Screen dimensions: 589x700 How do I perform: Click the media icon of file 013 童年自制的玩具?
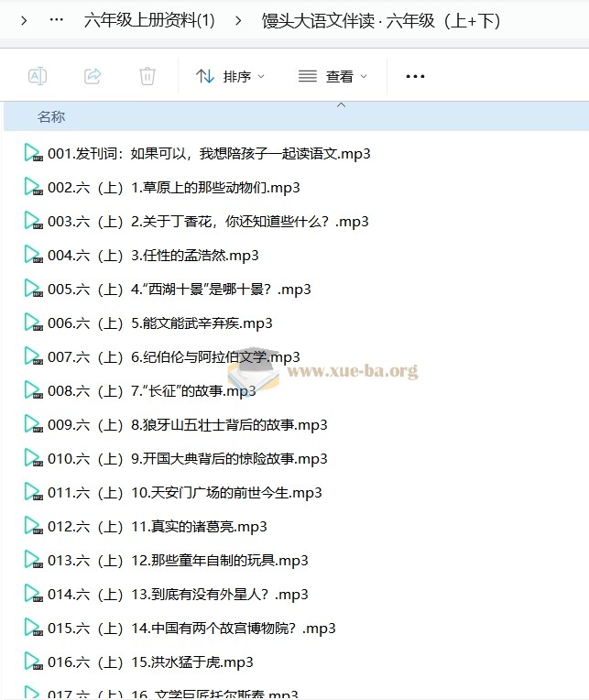pyautogui.click(x=34, y=560)
